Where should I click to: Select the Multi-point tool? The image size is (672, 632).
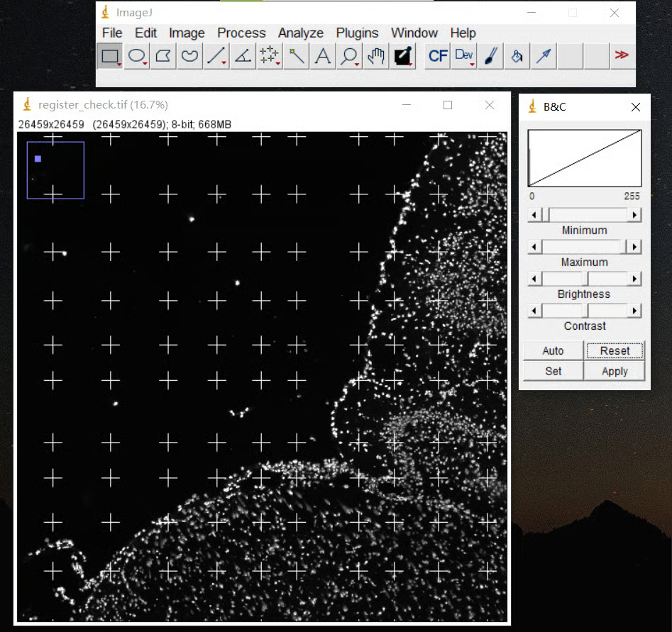coord(269,56)
